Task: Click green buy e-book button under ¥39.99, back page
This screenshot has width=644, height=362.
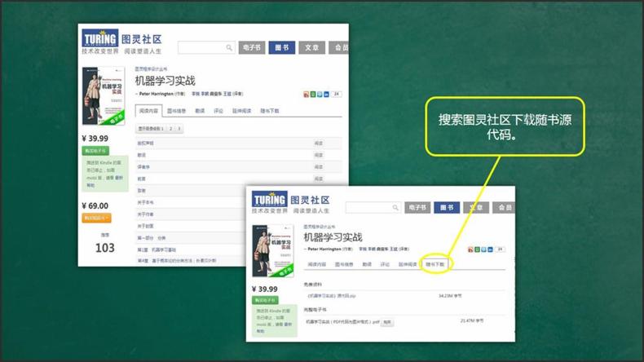Action: [95, 151]
